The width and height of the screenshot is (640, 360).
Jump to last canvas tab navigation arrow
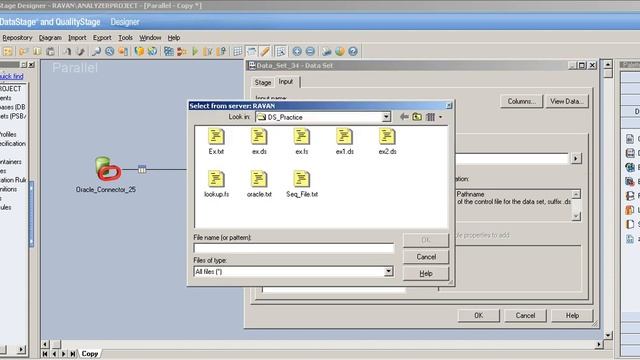(73, 354)
